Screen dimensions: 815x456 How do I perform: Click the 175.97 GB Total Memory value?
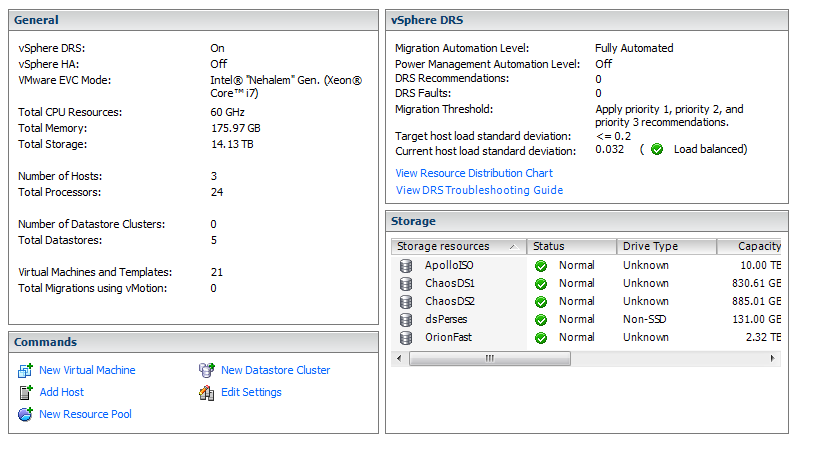pyautogui.click(x=235, y=128)
